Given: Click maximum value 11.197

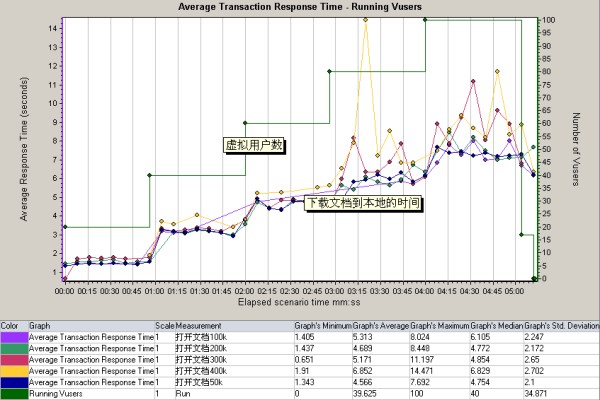Looking at the screenshot, I should pyautogui.click(x=421, y=360).
